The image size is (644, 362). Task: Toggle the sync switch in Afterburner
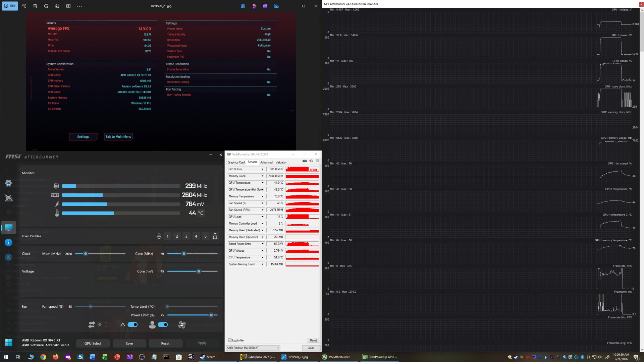[102, 324]
